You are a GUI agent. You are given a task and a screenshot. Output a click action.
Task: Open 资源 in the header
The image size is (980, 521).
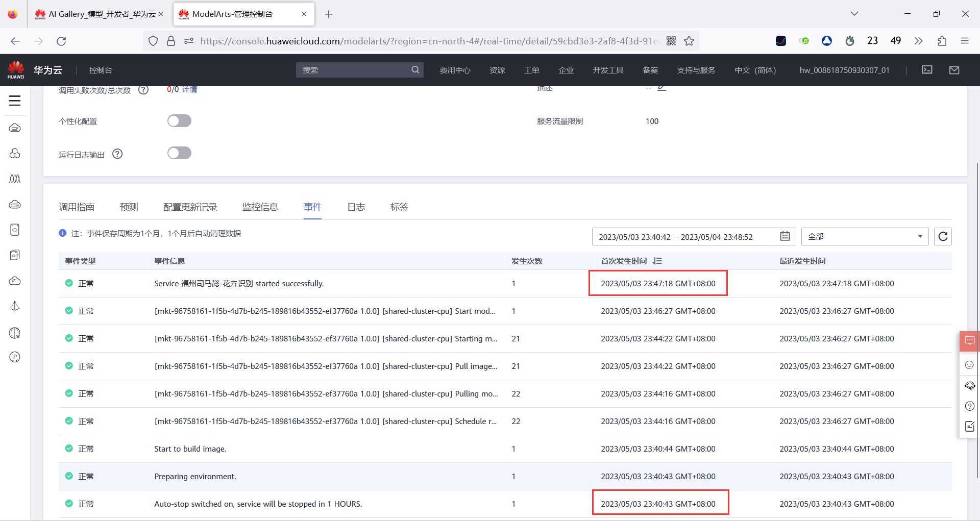(x=497, y=70)
